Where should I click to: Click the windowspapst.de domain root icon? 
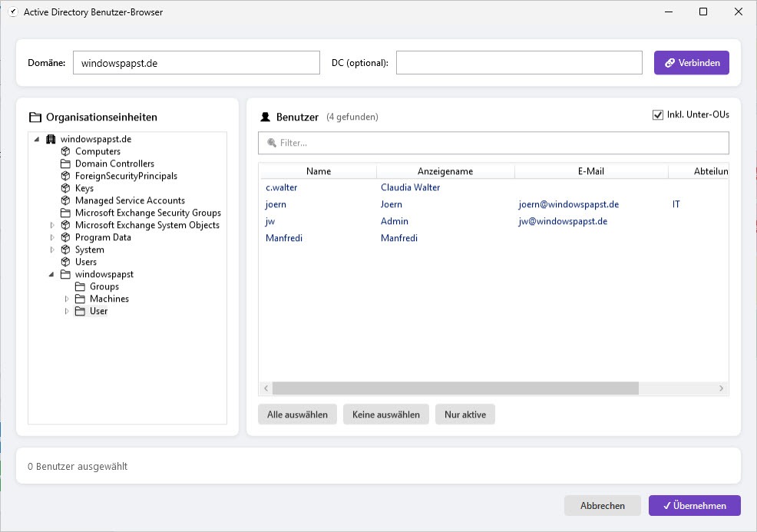point(51,139)
